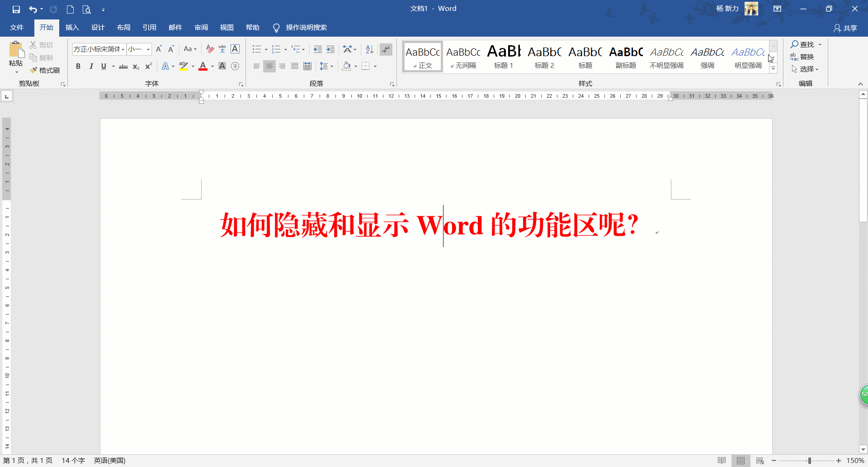Click the Share (共享) button
Image resolution: width=868 pixels, height=467 pixels.
845,28
